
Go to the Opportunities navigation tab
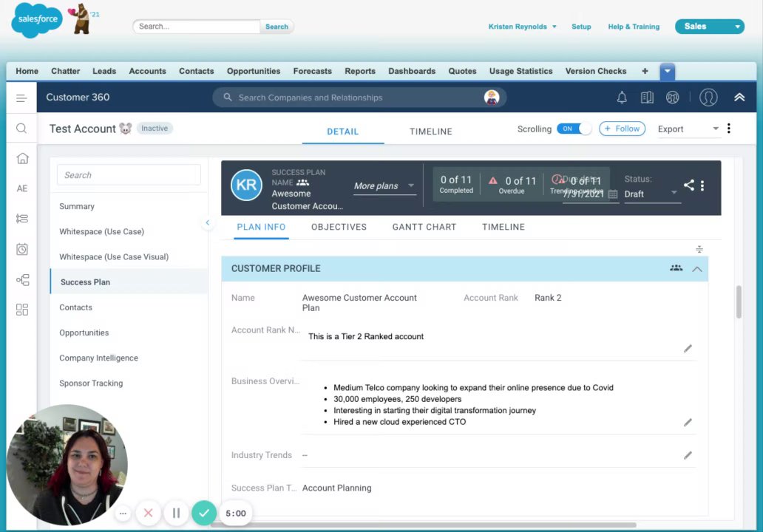(254, 71)
